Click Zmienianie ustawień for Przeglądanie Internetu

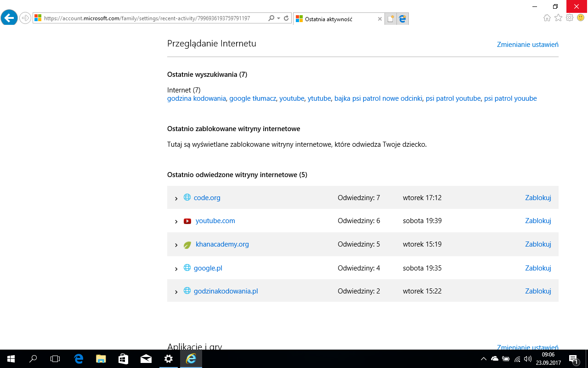pyautogui.click(x=527, y=45)
